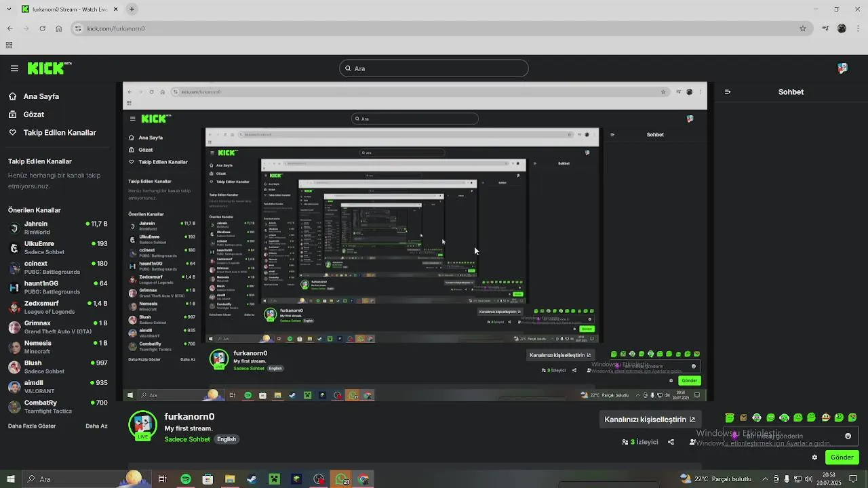Open Task View on the taskbar
The width and height of the screenshot is (868, 488).
[x=163, y=479]
